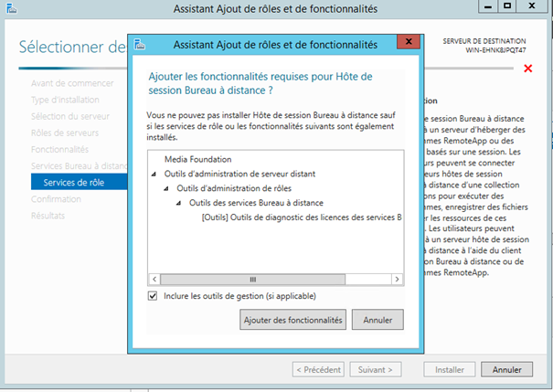Screen dimensions: 553x392
Task: Click Annuler in the feature dialog
Action: click(378, 321)
